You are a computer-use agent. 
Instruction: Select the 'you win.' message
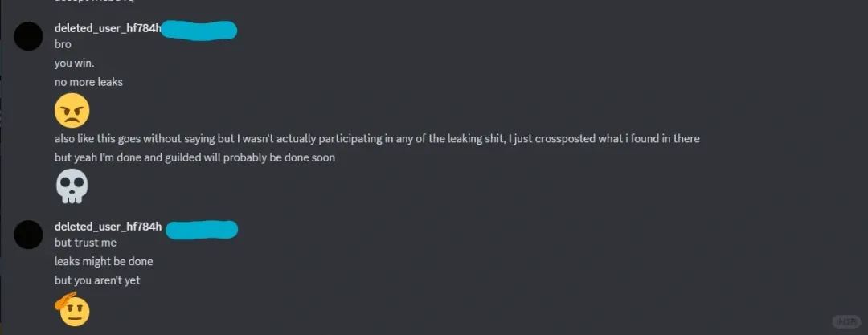pos(74,63)
